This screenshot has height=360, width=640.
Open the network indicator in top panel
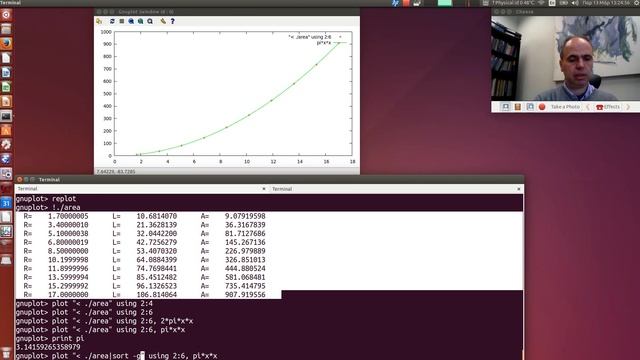[542, 3]
